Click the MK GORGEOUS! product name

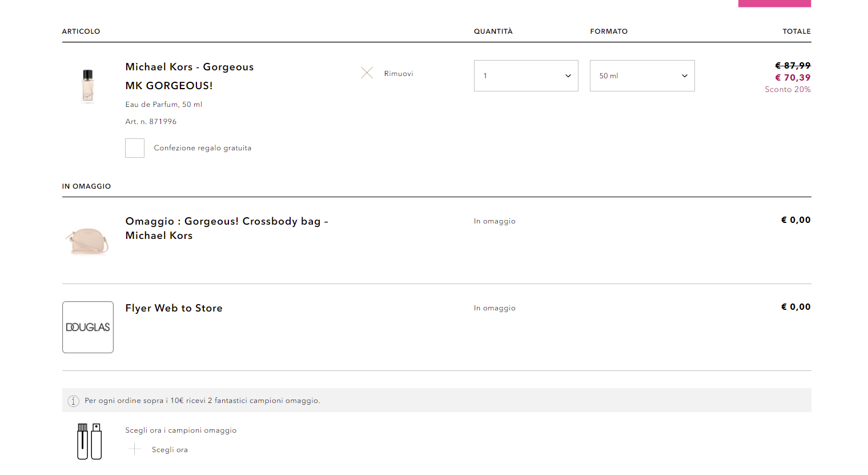pyautogui.click(x=169, y=86)
